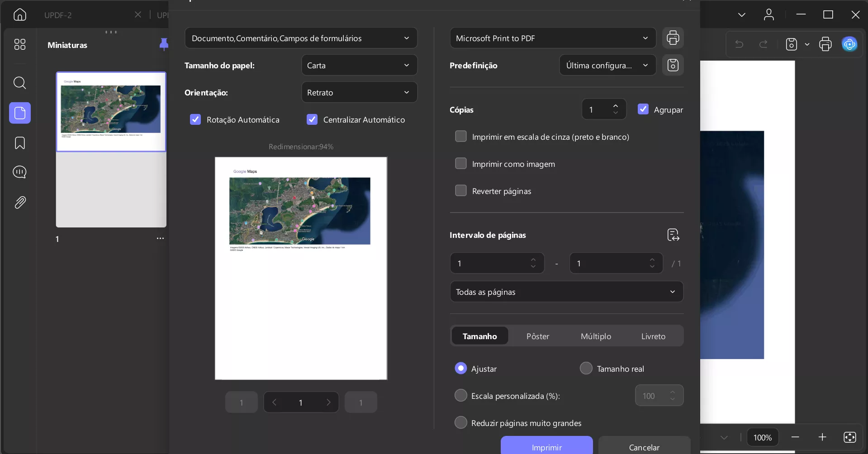Select the page thumbnails panel icon
The width and height of the screenshot is (868, 454).
pyautogui.click(x=20, y=113)
